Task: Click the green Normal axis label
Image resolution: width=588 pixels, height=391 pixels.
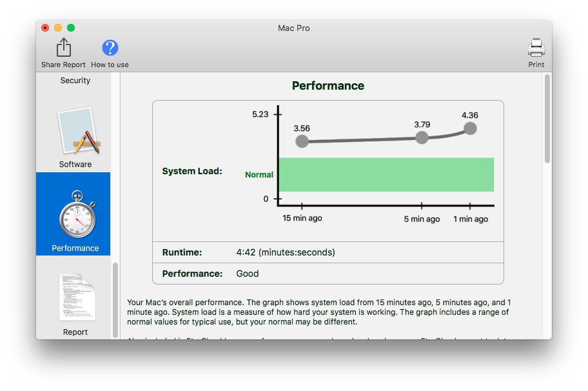Action: tap(259, 174)
